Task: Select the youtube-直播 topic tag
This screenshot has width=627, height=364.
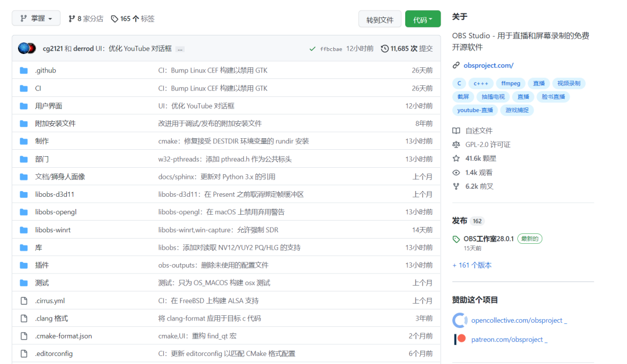Action: click(475, 110)
